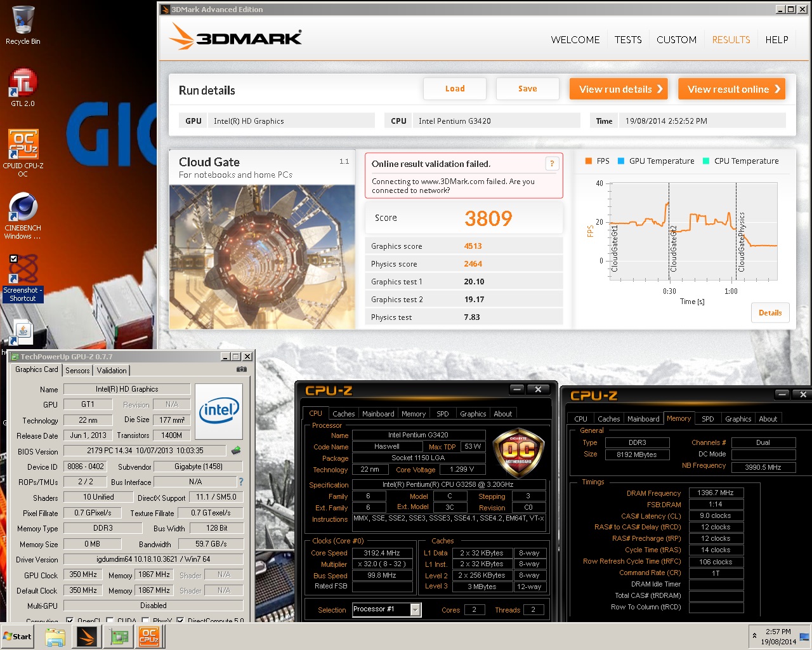Screen dimensions: 812x650
Task: Open Windows Explorer from the taskbar
Action: tap(55, 637)
